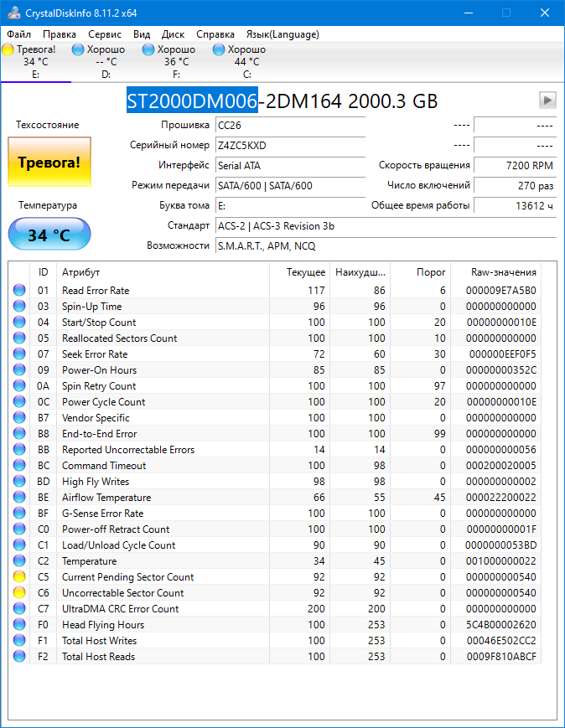Click the blue status icon of Read Error Rate

click(19, 290)
